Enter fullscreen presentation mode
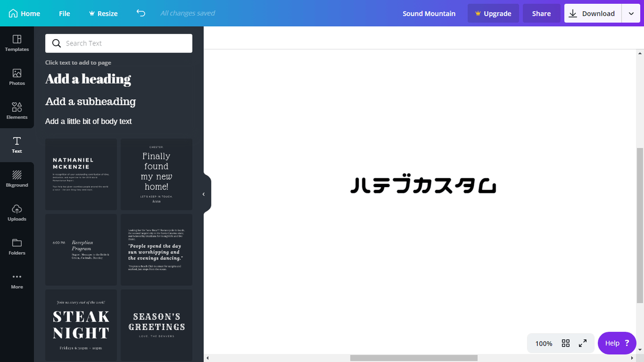This screenshot has width=644, height=362. click(x=583, y=343)
